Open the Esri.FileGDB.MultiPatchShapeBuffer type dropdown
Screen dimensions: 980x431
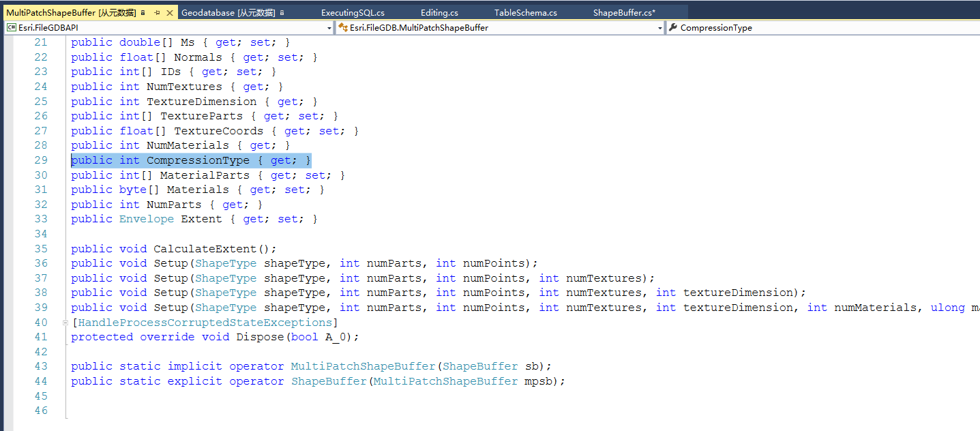point(659,28)
